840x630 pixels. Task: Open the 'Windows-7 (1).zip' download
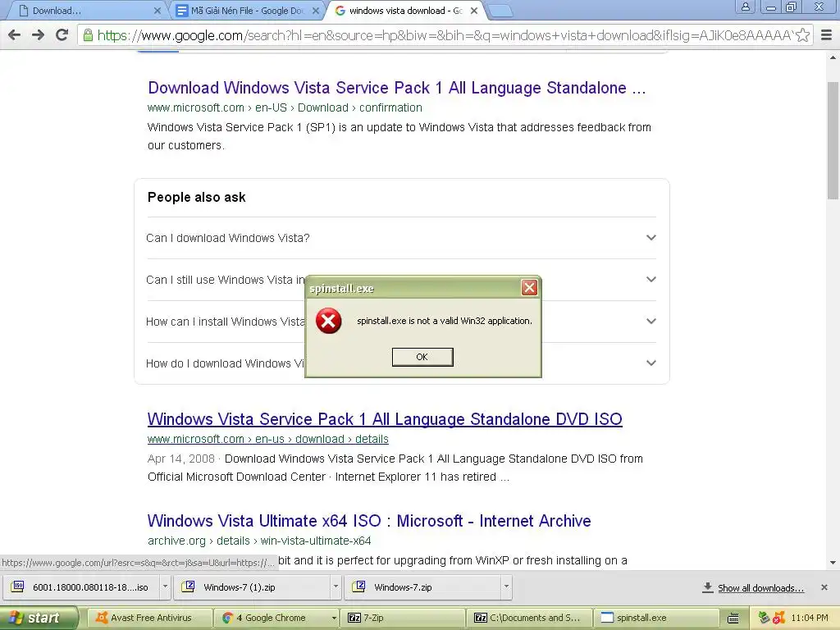tap(253, 587)
